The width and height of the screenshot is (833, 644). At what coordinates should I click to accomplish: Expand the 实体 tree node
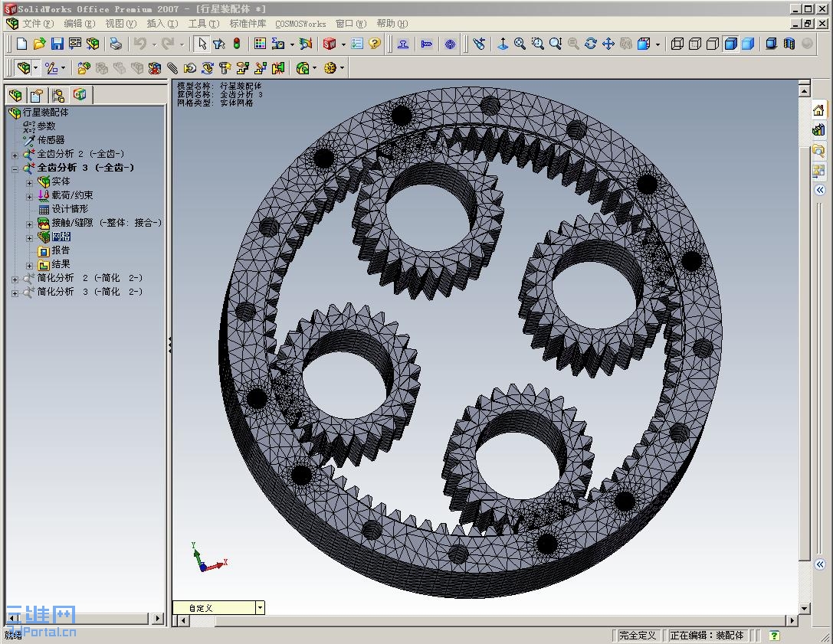tap(30, 183)
